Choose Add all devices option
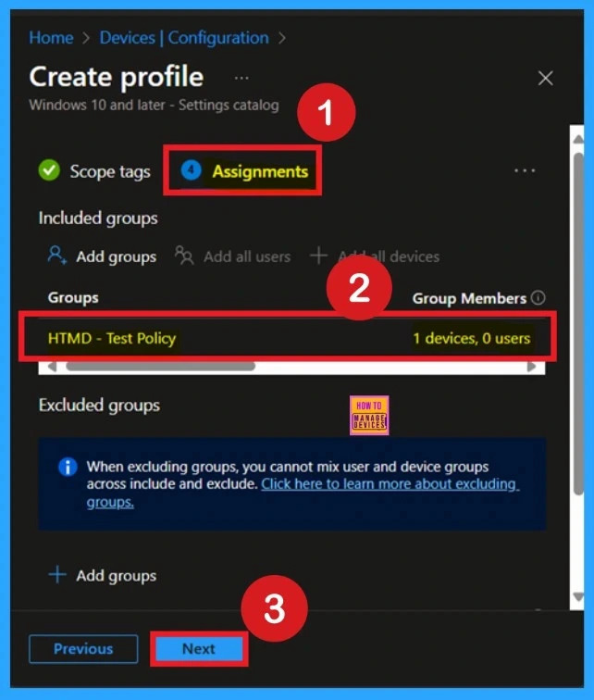 pyautogui.click(x=375, y=256)
